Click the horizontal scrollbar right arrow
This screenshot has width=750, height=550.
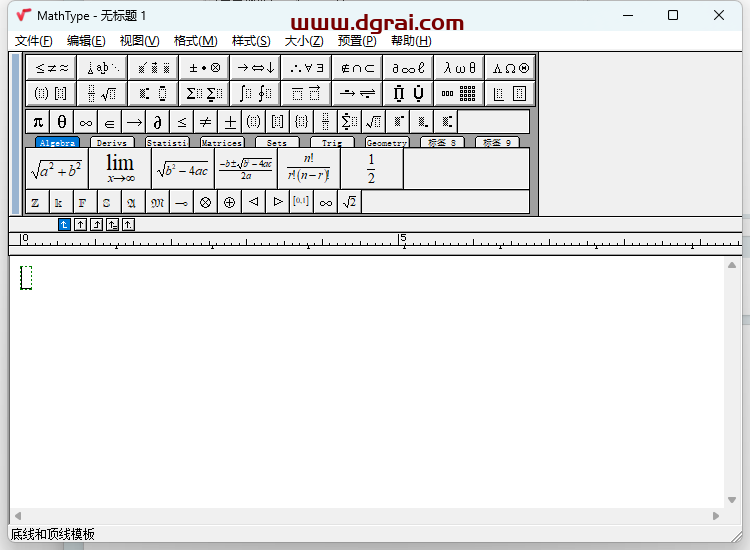[x=716, y=516]
